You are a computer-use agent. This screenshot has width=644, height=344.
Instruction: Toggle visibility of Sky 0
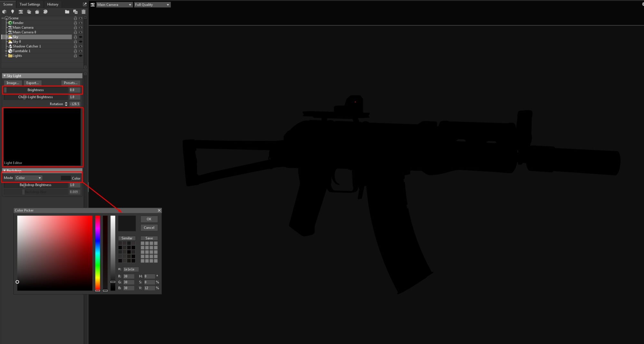pyautogui.click(x=80, y=42)
